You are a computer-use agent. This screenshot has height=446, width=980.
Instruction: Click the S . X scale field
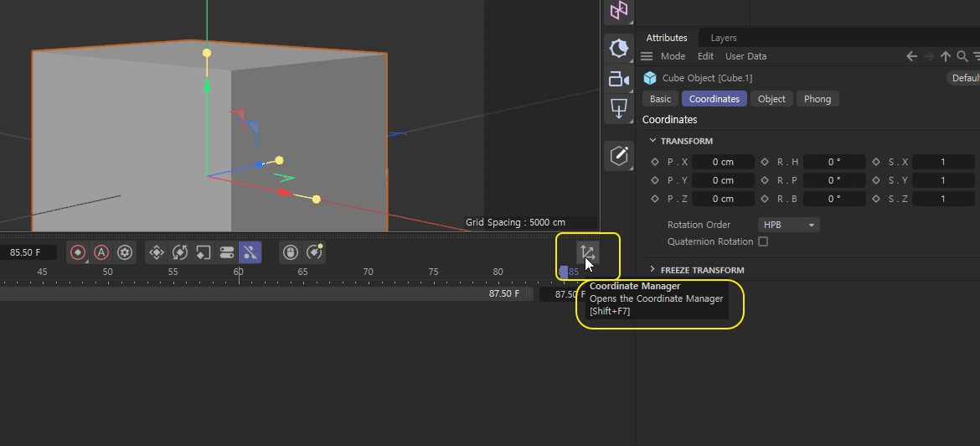(x=943, y=162)
